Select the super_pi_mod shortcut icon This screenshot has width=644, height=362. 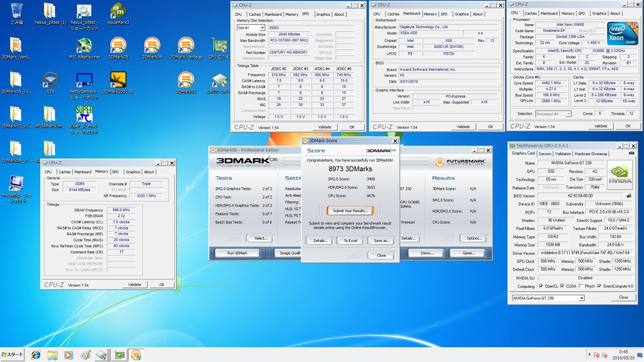tap(84, 120)
